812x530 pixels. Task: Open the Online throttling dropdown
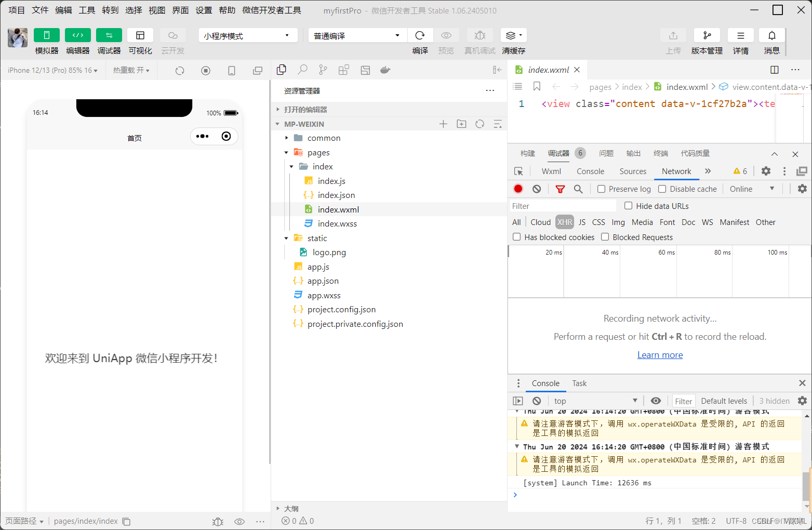click(x=751, y=189)
